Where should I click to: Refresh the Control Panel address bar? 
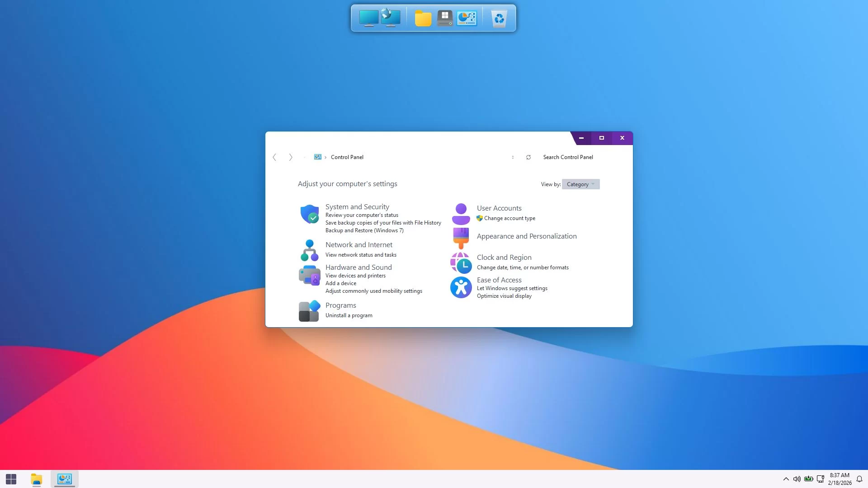(528, 157)
